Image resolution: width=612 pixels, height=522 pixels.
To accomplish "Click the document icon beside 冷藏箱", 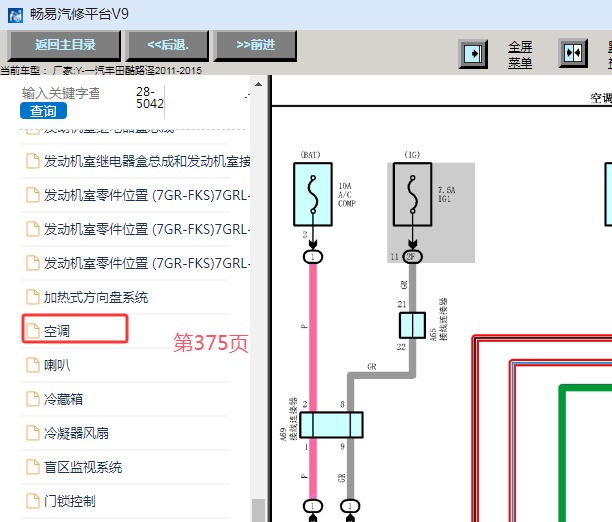I will [33, 399].
